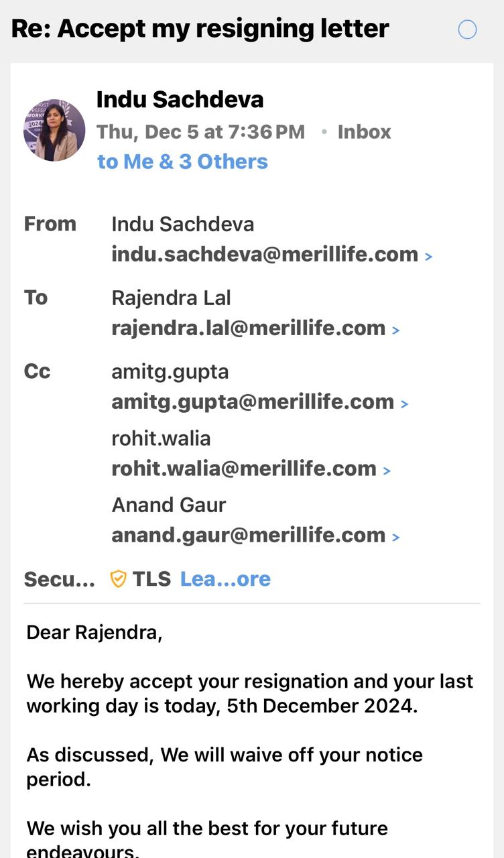The image size is (504, 858).
Task: Tap the sender name heading Indu Sachdeva
Action: [180, 100]
